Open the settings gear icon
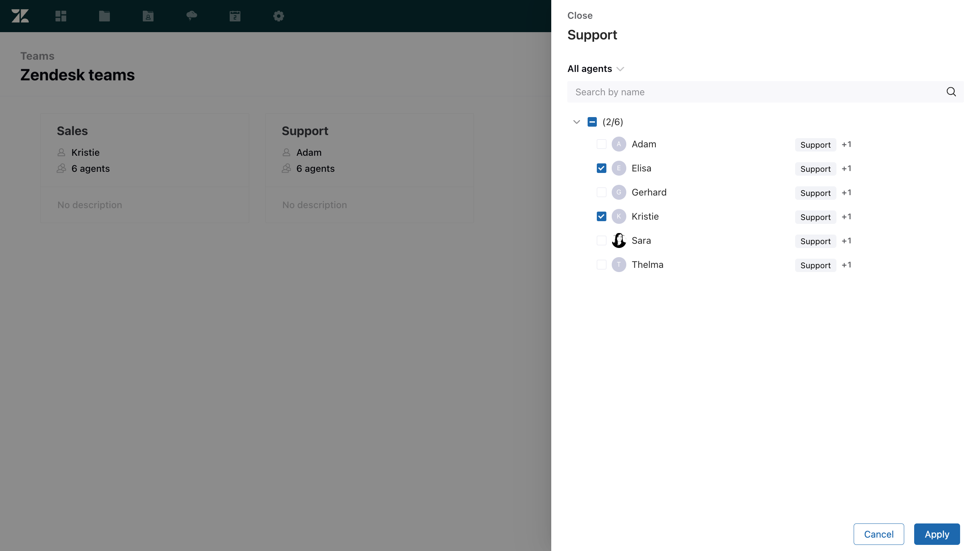Viewport: 980px width, 551px height. tap(278, 16)
